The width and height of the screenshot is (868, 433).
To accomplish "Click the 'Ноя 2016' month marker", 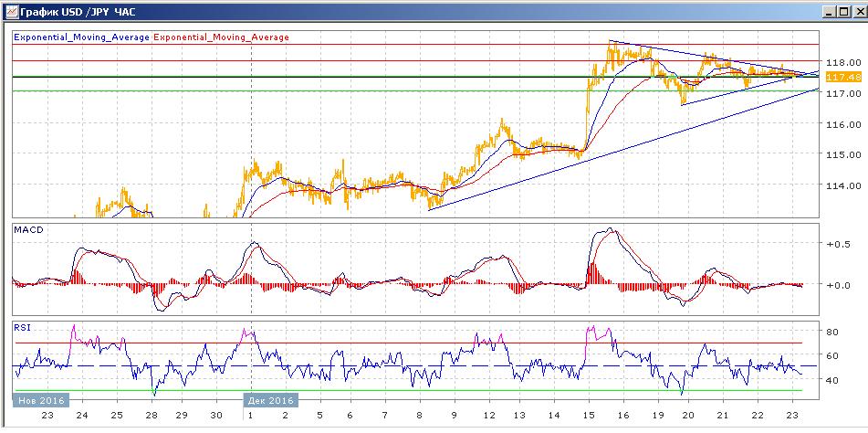I will pyautogui.click(x=39, y=400).
